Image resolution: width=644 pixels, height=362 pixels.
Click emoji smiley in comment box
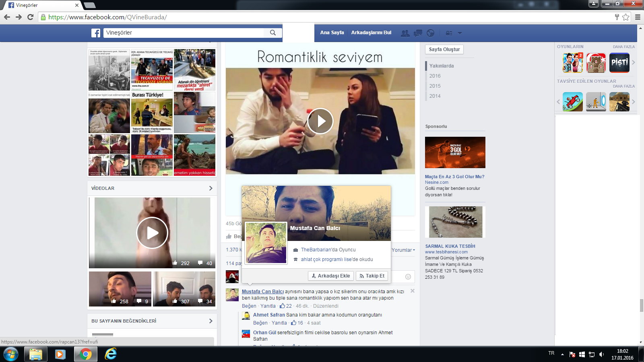[408, 277]
